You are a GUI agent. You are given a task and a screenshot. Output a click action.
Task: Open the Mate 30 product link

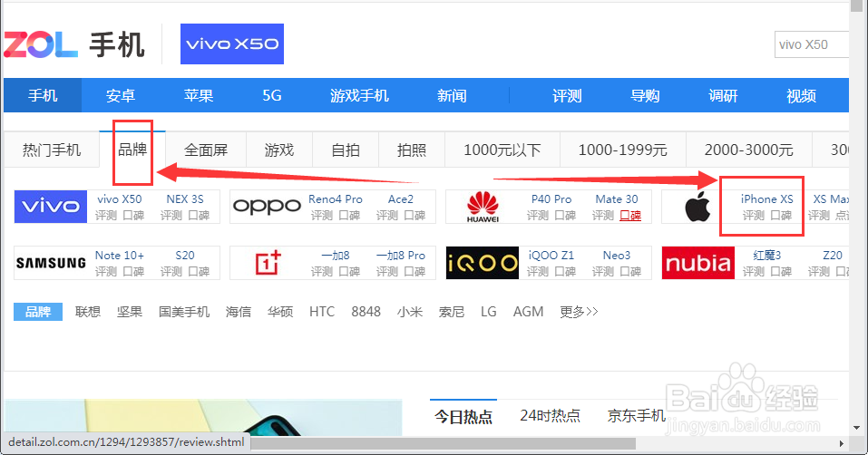point(617,199)
